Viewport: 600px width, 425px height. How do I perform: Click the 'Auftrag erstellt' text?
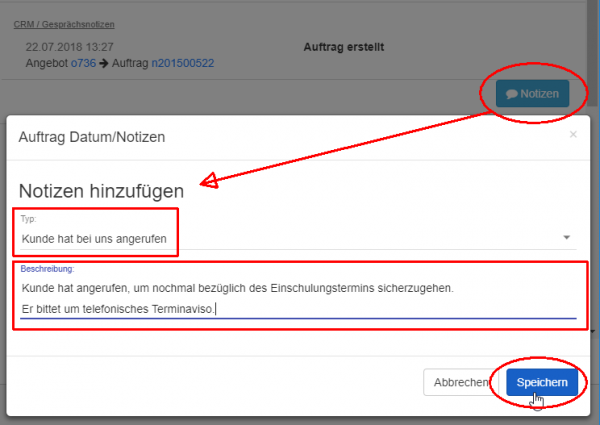344,47
